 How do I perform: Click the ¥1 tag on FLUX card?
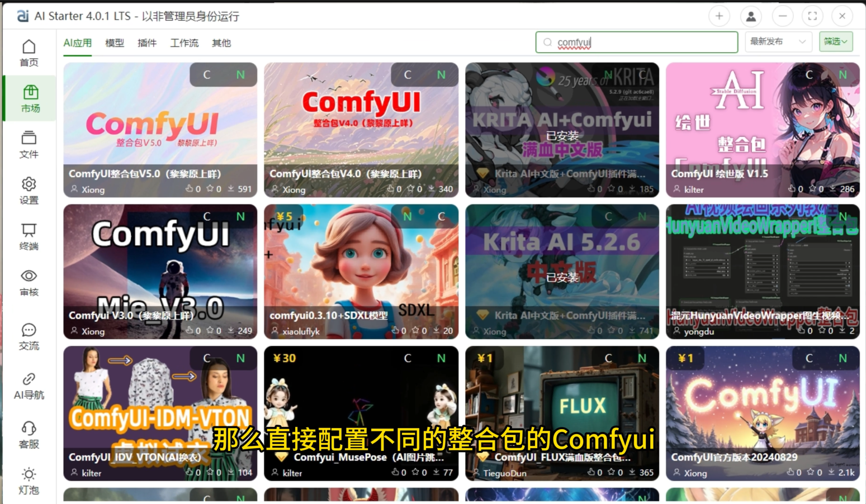click(x=485, y=358)
